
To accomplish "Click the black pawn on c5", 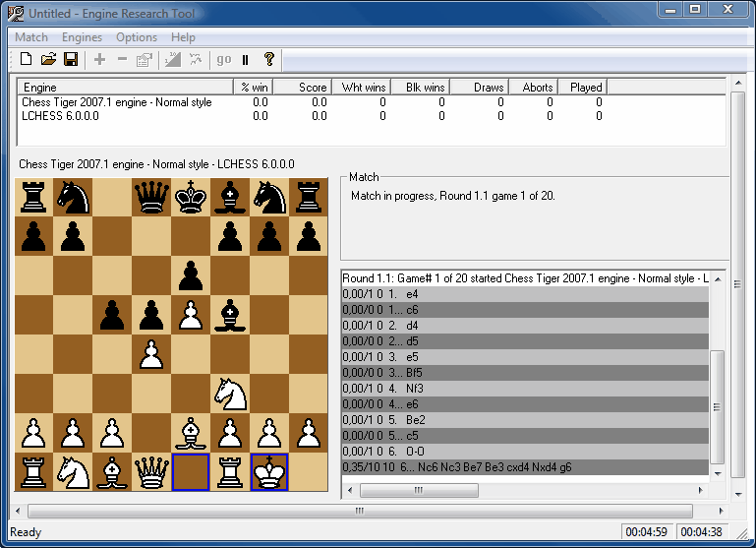I will (112, 315).
